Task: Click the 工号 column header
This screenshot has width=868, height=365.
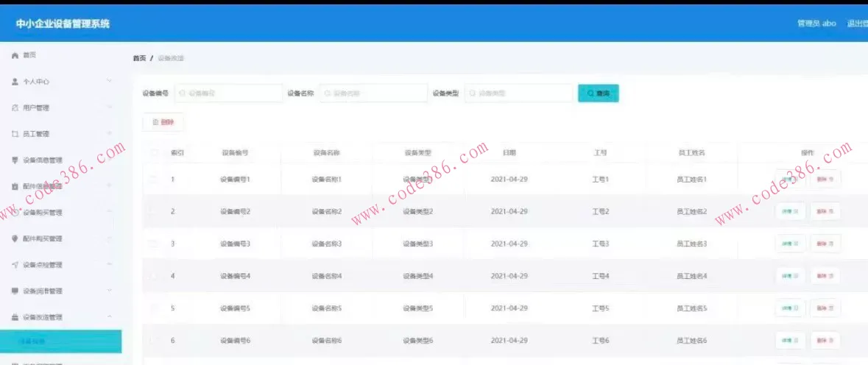Action: (600, 152)
